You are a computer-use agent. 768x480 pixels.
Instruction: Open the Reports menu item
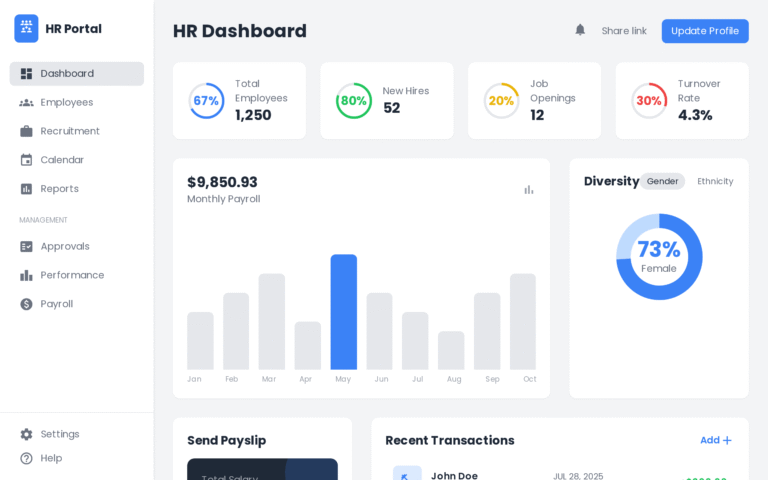(59, 189)
